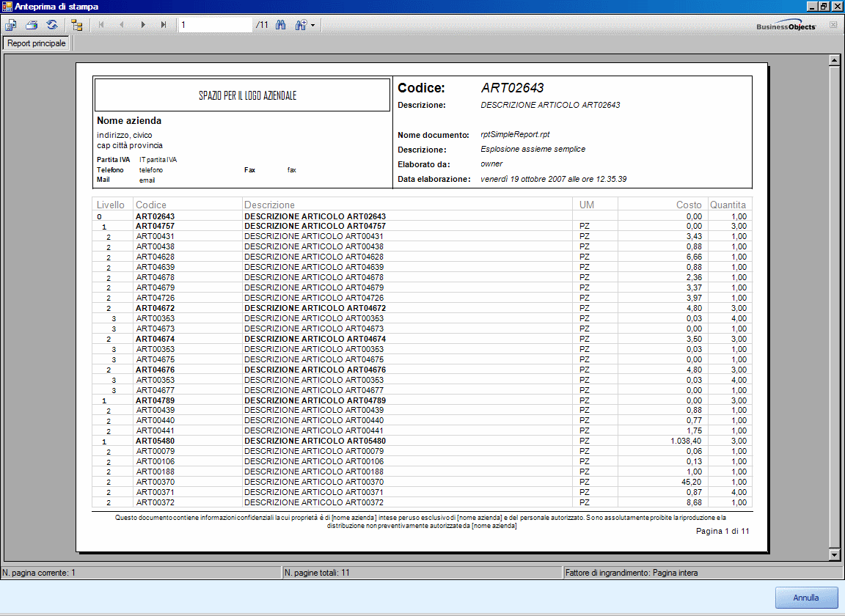Click the cost value 45,20
845x616 pixels.
692,483
